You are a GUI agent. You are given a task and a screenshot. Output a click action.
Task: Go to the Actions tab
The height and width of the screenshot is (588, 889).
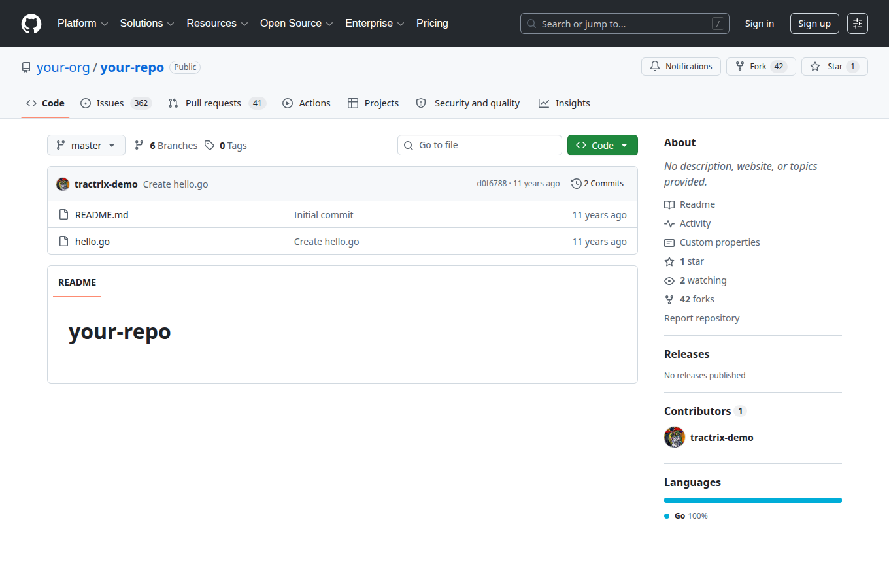pyautogui.click(x=307, y=103)
